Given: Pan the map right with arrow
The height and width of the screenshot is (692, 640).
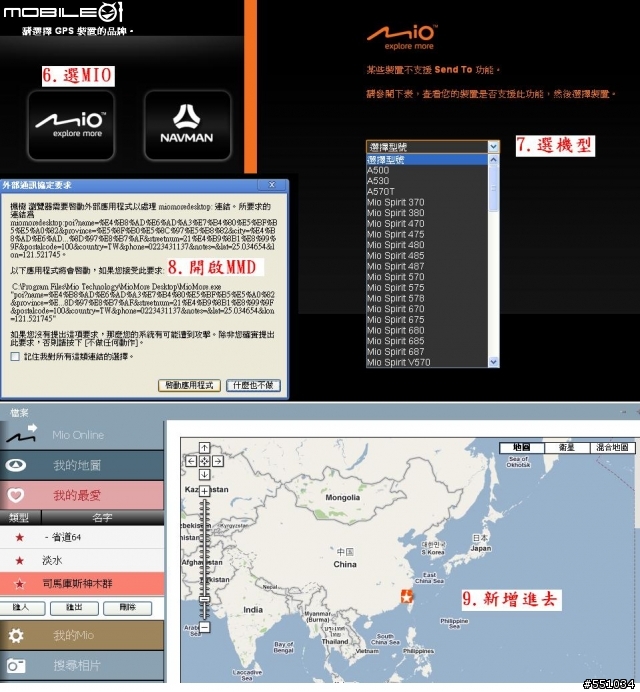Looking at the screenshot, I should (218, 461).
